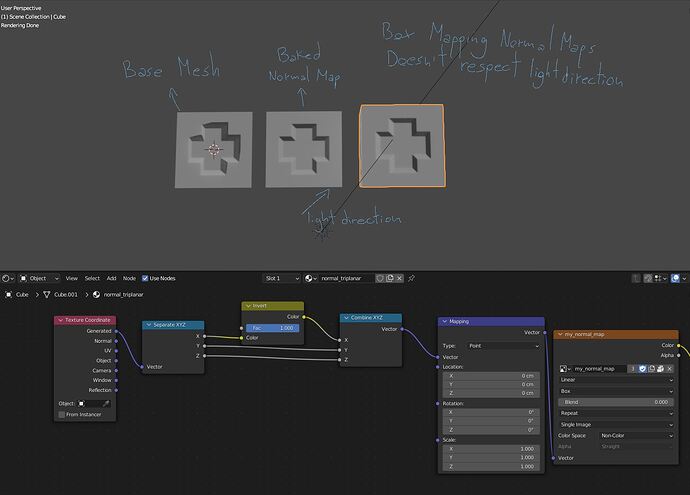Open the Non-Color color space dropdown
The height and width of the screenshot is (495, 690).
(636, 436)
